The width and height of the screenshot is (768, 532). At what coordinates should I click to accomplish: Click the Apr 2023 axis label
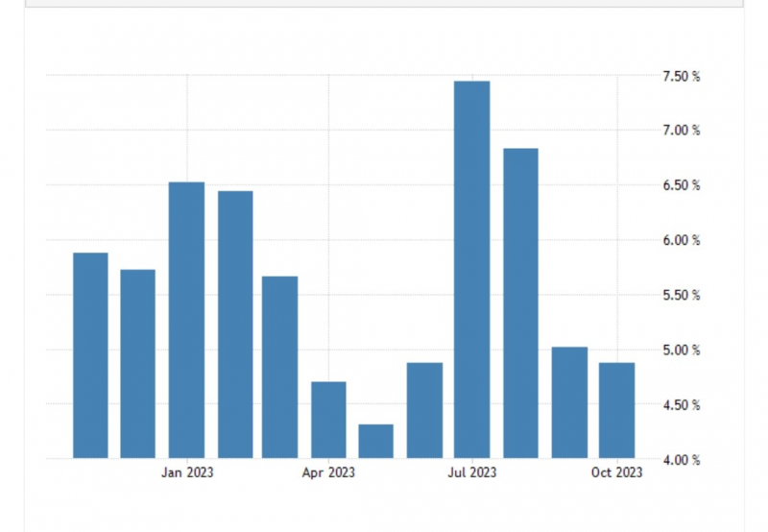(328, 472)
